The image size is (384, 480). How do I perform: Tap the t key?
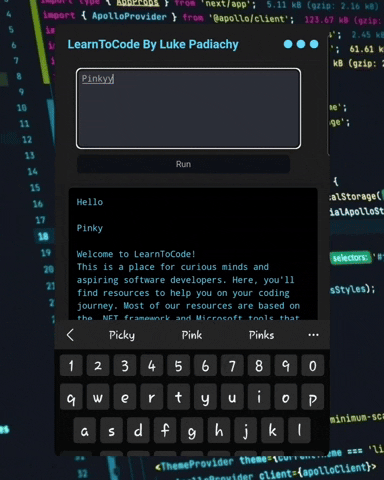click(178, 397)
